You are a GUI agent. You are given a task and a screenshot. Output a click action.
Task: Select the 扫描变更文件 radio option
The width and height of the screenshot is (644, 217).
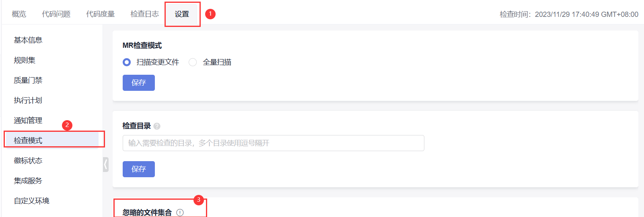click(127, 62)
